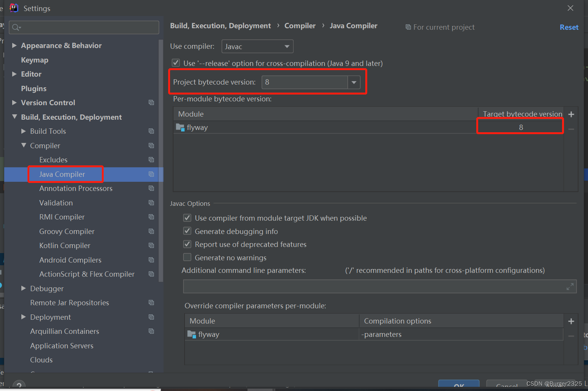Click project-level icon beside Remote Jar Repositories
This screenshot has height=391, width=588.
pyautogui.click(x=151, y=303)
